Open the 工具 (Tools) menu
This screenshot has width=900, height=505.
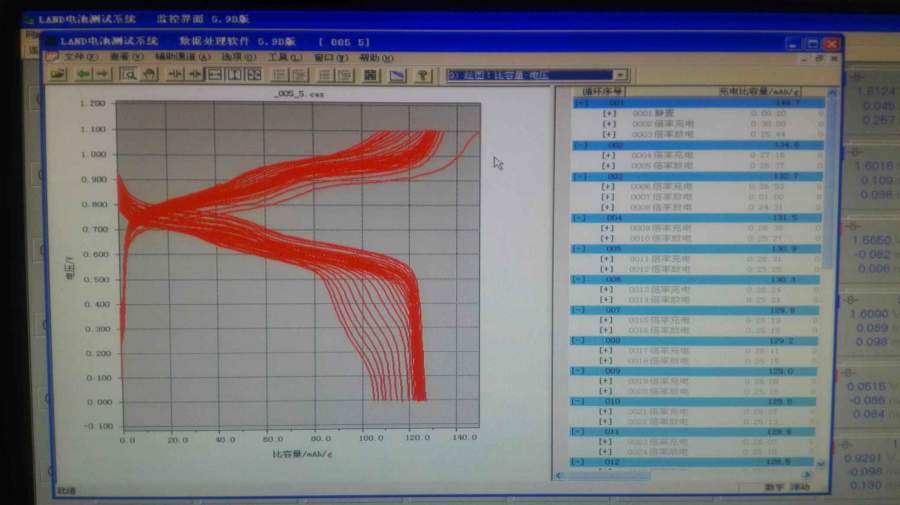coord(285,57)
